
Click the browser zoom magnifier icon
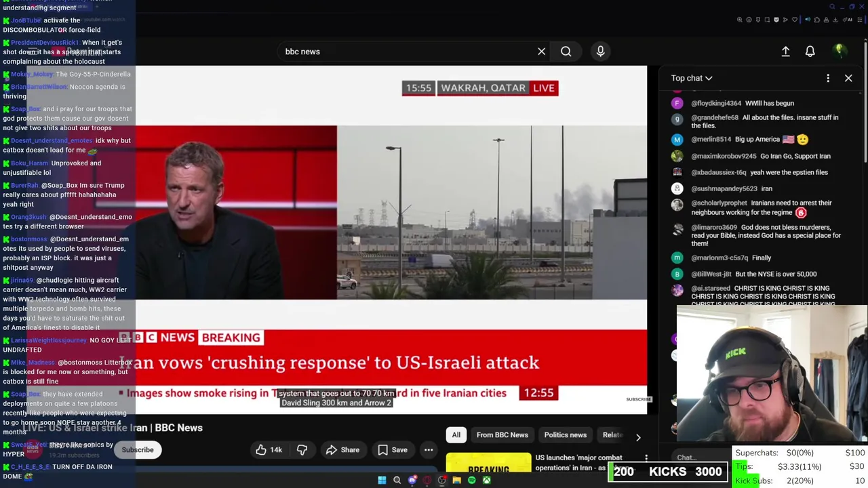coord(740,20)
